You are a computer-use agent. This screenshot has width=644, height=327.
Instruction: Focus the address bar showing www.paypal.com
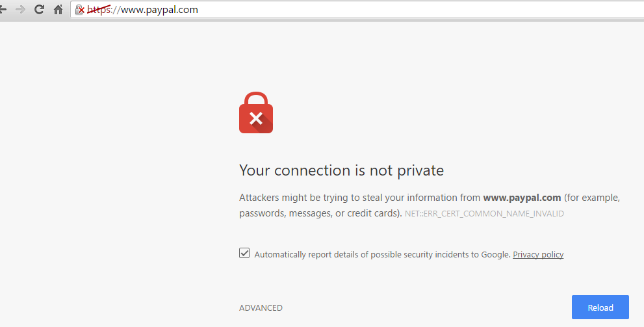[x=357, y=10]
